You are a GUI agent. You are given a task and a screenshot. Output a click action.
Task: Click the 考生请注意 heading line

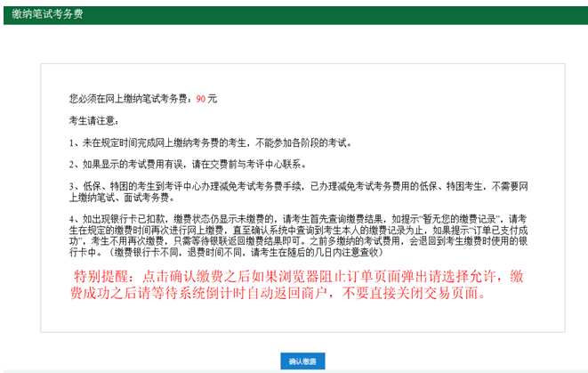pos(93,119)
